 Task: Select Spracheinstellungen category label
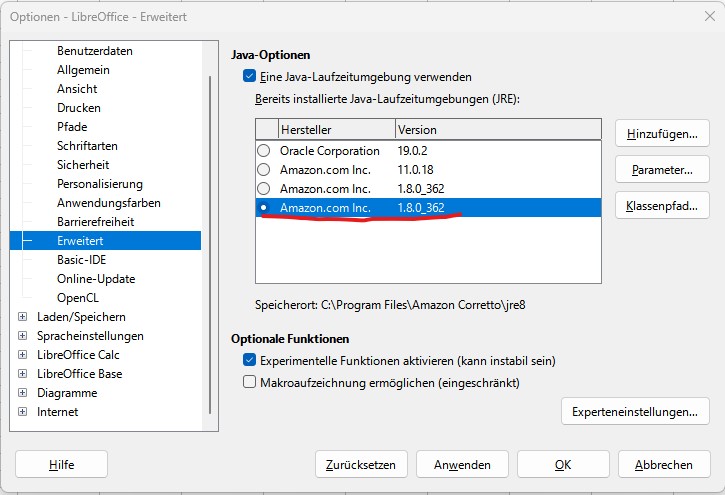90,336
